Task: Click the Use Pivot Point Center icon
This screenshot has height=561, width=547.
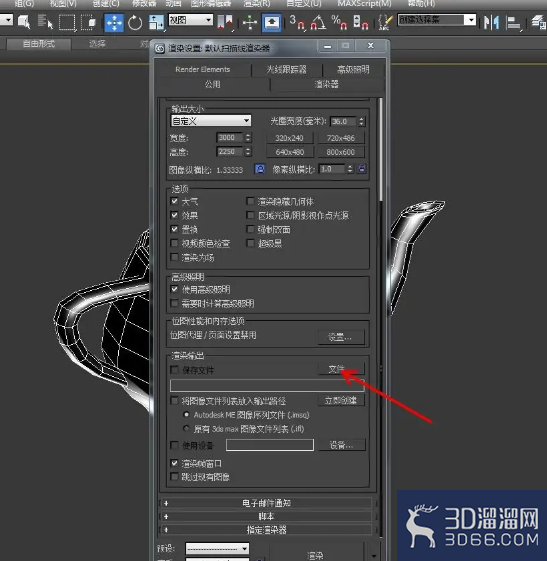Action: pos(225,23)
